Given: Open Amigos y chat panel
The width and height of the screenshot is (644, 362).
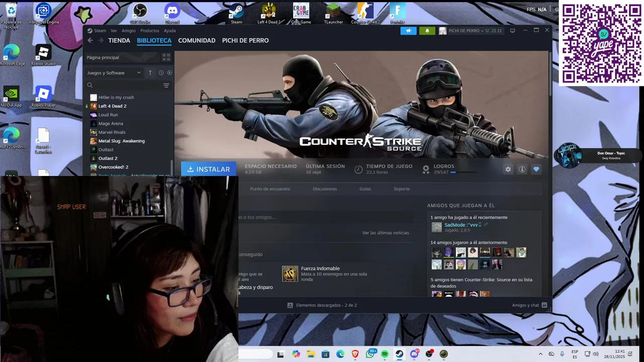Looking at the screenshot, I should tap(529, 305).
